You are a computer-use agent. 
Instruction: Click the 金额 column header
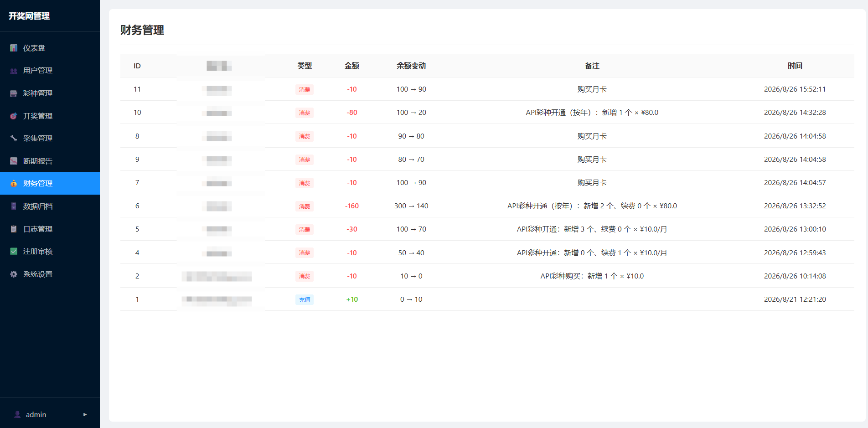(x=352, y=66)
